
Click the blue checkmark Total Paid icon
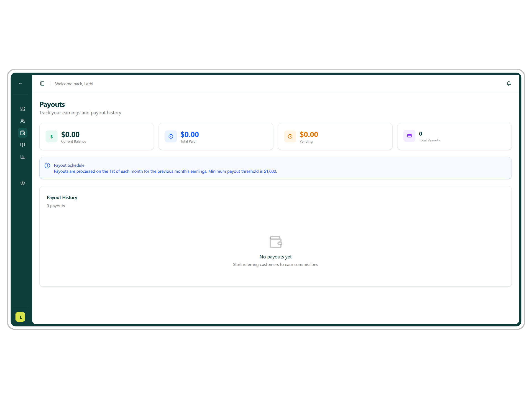pyautogui.click(x=171, y=136)
